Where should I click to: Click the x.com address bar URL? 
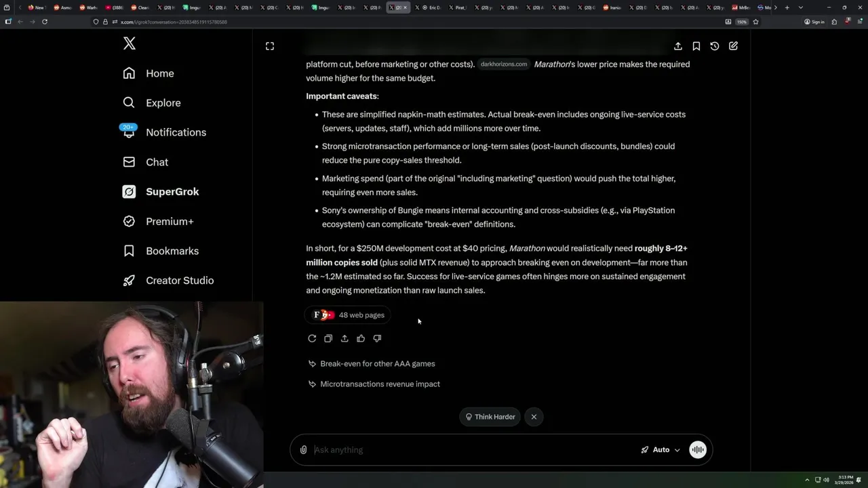coord(174,22)
